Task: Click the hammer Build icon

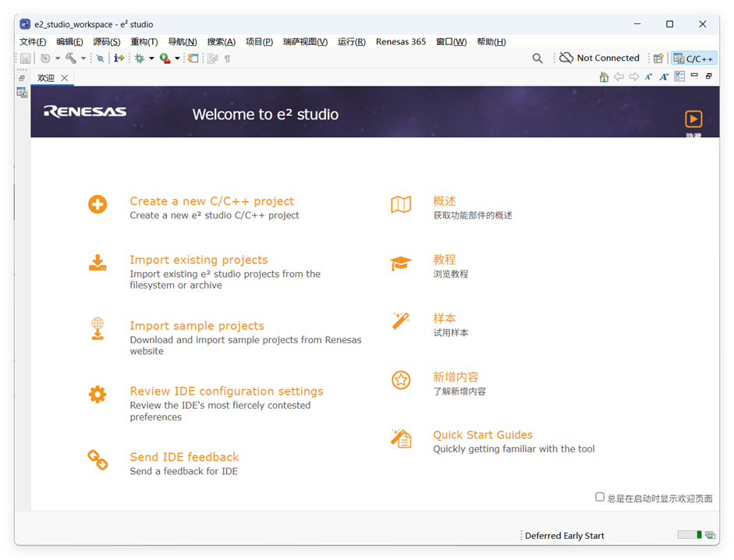Action: coord(71,58)
